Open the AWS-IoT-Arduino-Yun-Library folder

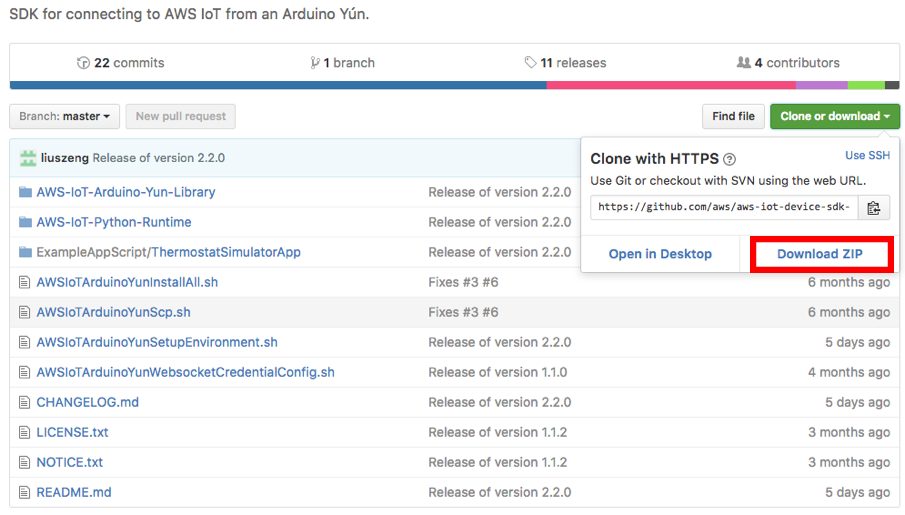(126, 192)
